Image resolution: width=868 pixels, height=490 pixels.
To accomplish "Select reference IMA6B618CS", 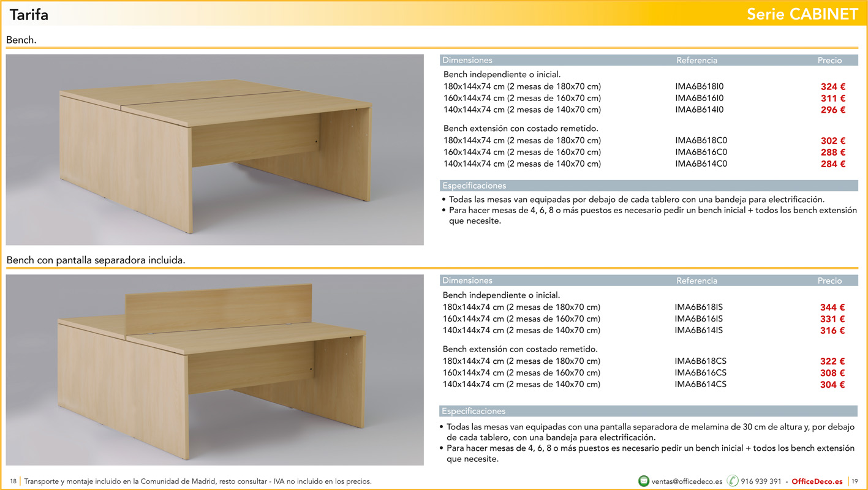I will click(x=701, y=361).
